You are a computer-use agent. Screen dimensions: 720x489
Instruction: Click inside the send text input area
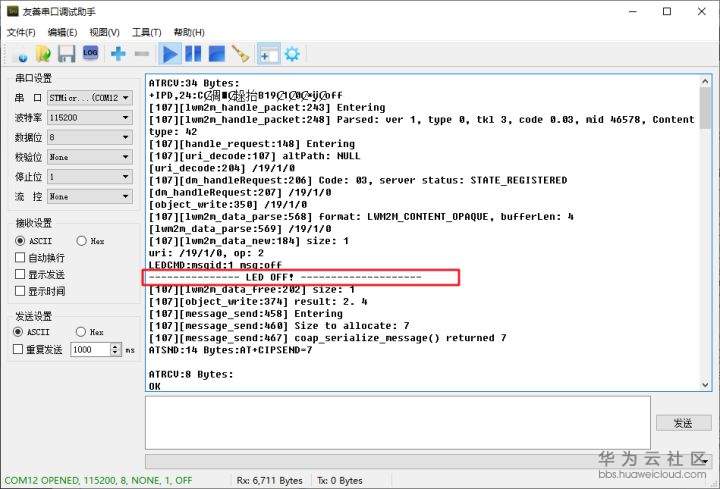pyautogui.click(x=398, y=423)
